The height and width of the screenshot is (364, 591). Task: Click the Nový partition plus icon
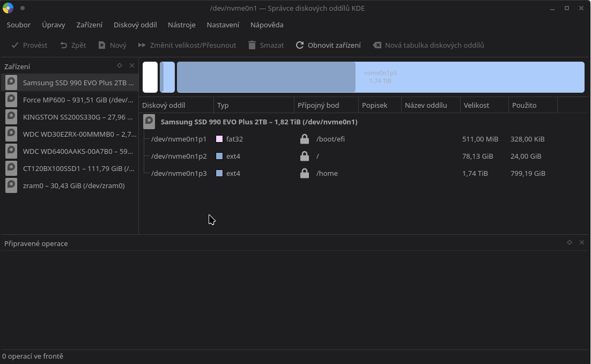(x=102, y=46)
